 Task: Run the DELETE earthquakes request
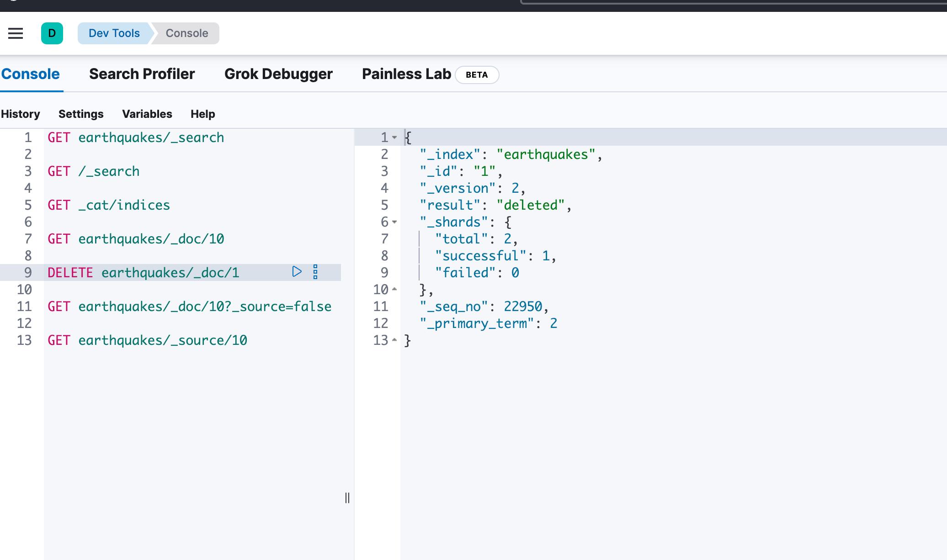tap(297, 272)
